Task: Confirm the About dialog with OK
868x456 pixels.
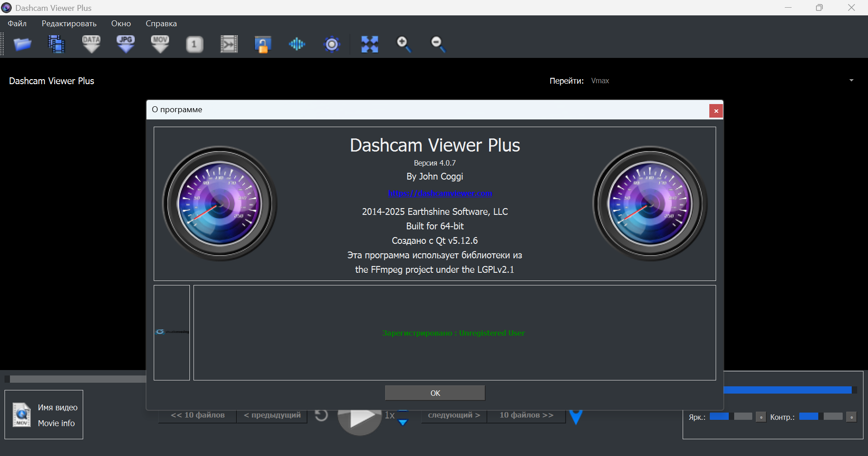Action: (435, 393)
